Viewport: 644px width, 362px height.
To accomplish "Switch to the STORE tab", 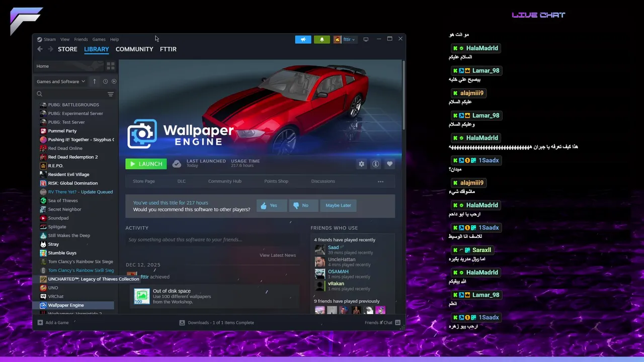I will 67,49.
